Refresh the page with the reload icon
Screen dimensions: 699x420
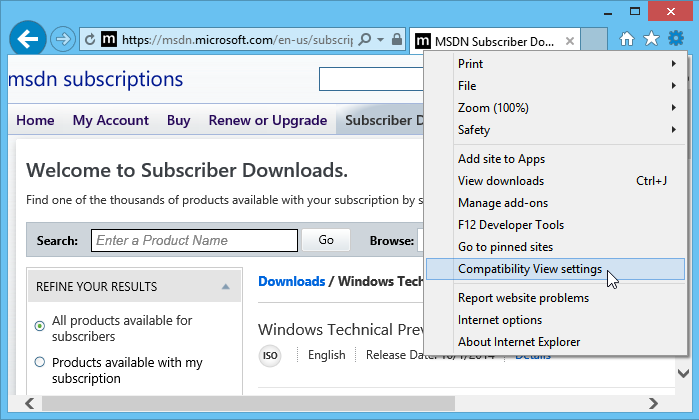[90, 40]
